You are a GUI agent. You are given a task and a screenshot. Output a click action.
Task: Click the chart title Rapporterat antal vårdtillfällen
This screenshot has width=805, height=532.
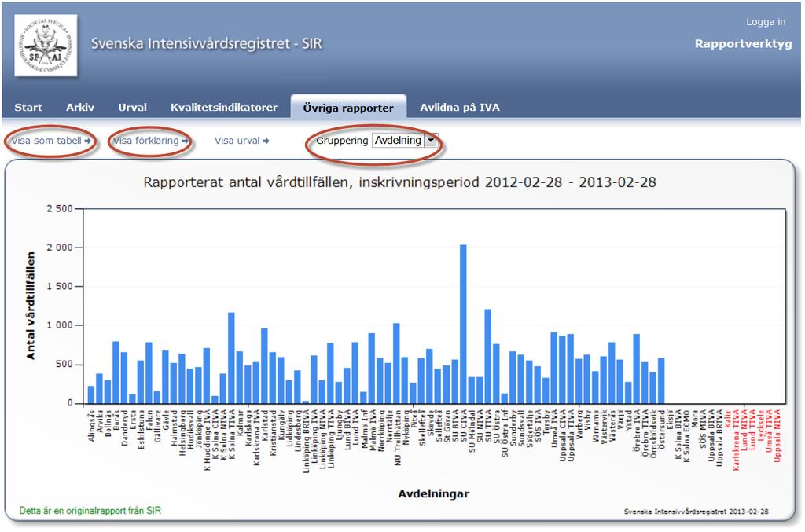pos(400,182)
